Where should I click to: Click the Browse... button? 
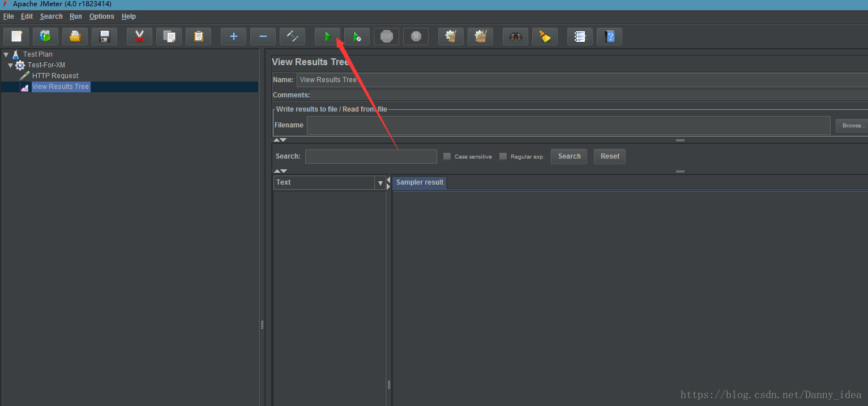point(852,126)
